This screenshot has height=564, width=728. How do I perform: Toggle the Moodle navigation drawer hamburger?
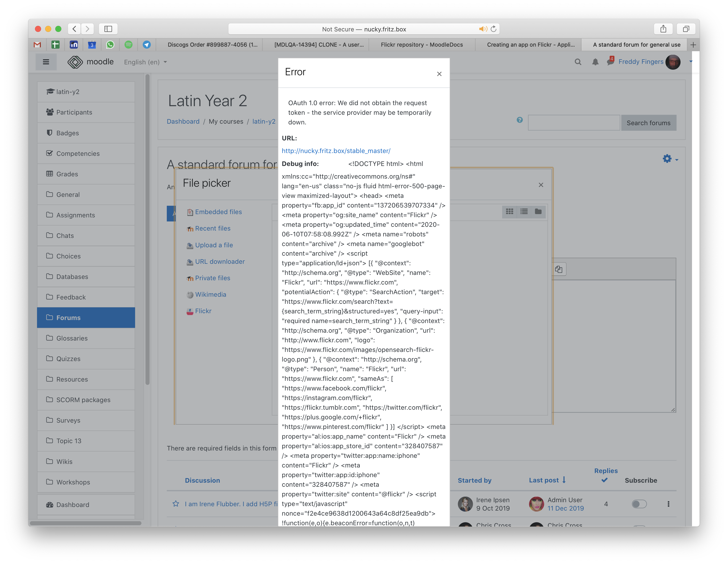click(x=46, y=62)
